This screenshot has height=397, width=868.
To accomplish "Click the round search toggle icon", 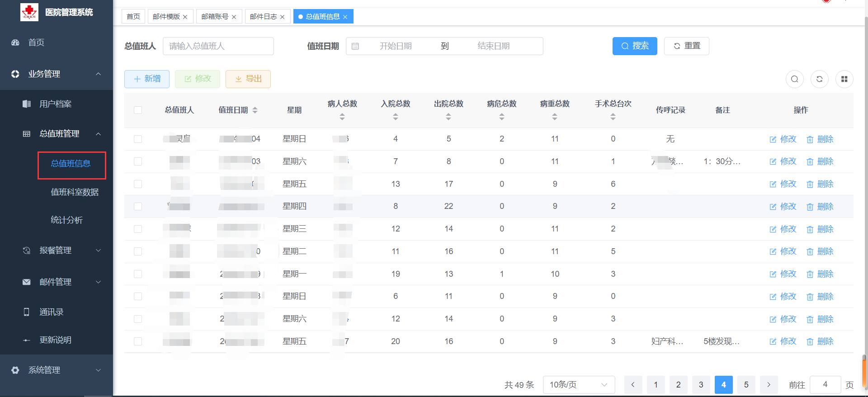I will [794, 79].
